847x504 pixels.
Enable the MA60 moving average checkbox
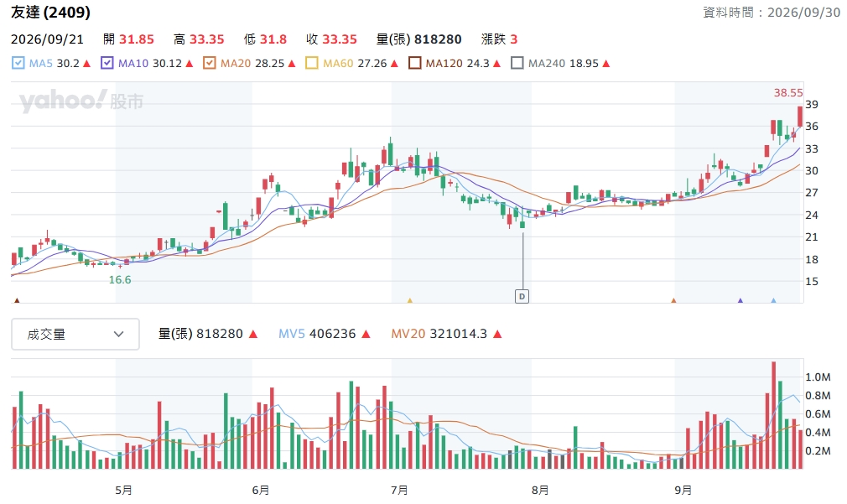click(x=312, y=63)
